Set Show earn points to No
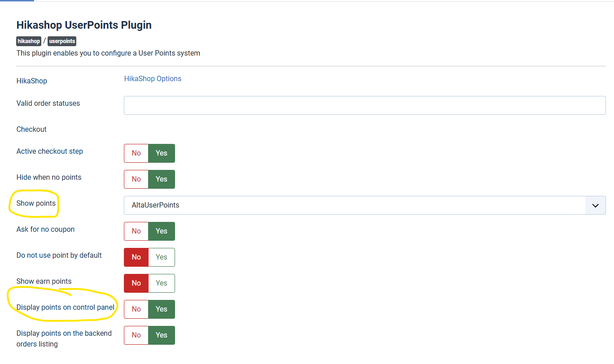Viewport: 614px width, 364px height. coord(136,283)
